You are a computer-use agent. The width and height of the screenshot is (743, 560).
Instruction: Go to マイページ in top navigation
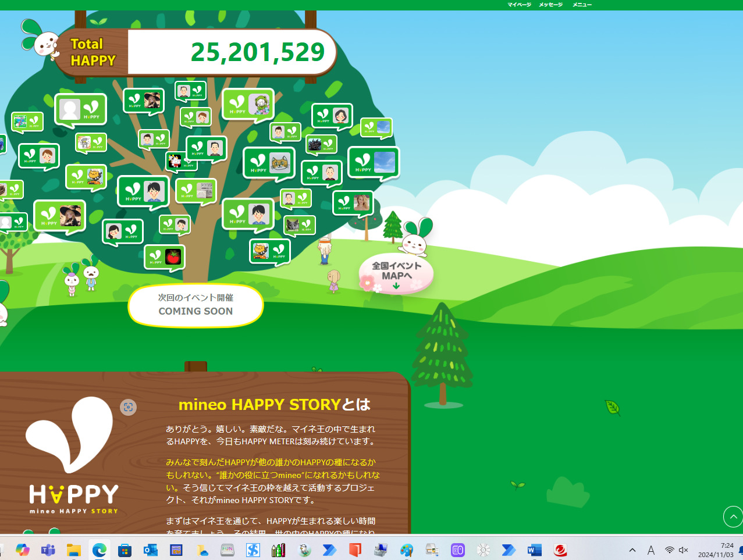[519, 5]
